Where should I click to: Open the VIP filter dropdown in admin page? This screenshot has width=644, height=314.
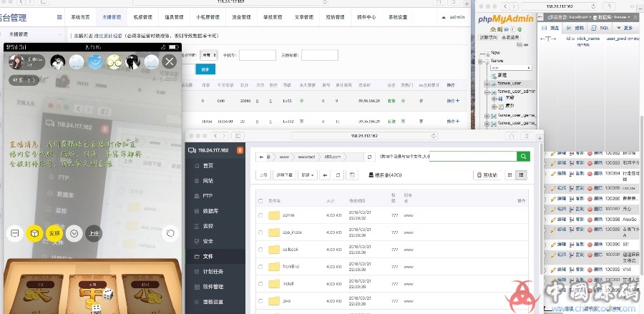coord(209,55)
